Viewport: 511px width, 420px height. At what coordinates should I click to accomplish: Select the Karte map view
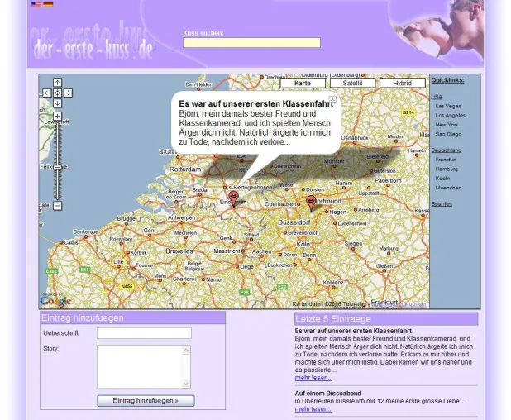pyautogui.click(x=303, y=83)
